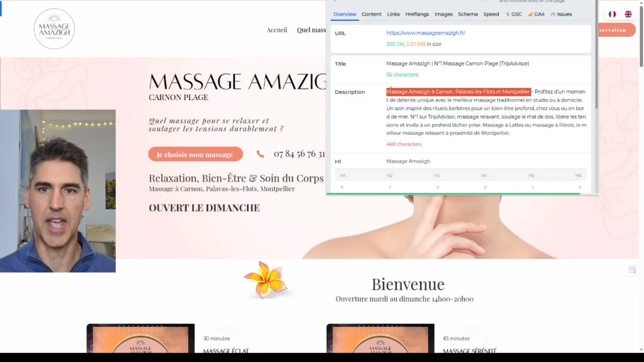This screenshot has height=362, width=644.
Task: Open the Links tab
Action: click(393, 14)
